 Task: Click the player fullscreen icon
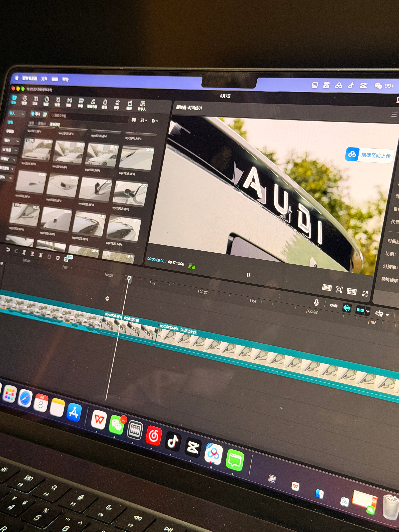coord(365,293)
